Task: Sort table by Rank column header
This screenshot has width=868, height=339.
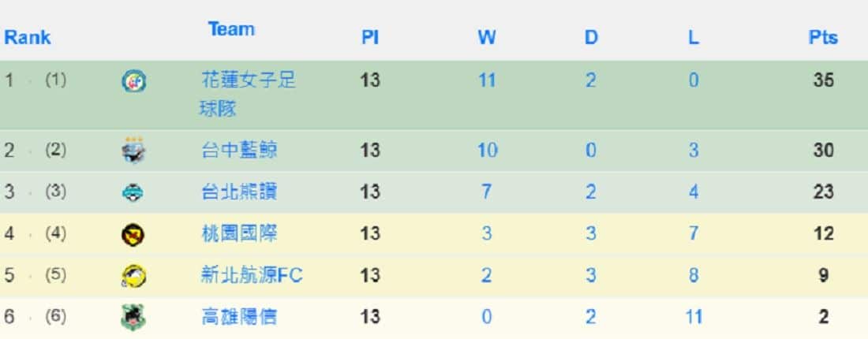Action: click(x=27, y=38)
